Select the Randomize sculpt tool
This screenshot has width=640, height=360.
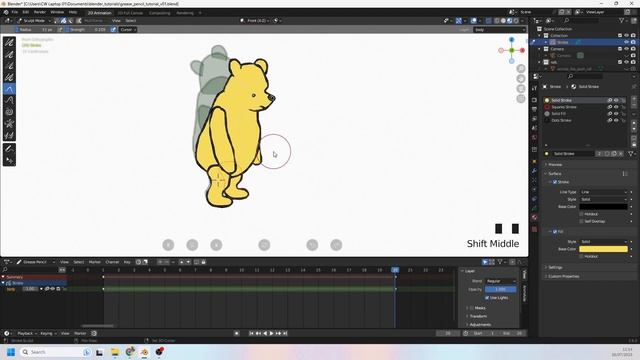pyautogui.click(x=9, y=77)
